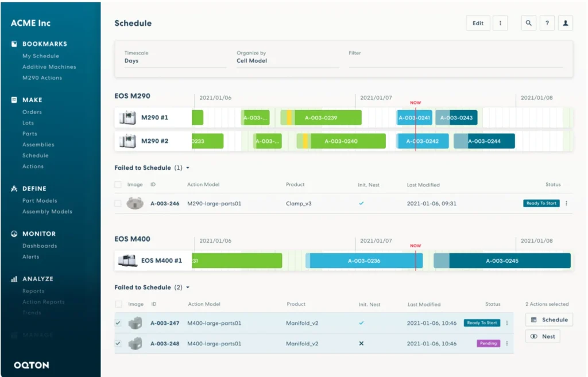Open the help question mark icon
Screen dimensions: 588x377
[x=547, y=24]
